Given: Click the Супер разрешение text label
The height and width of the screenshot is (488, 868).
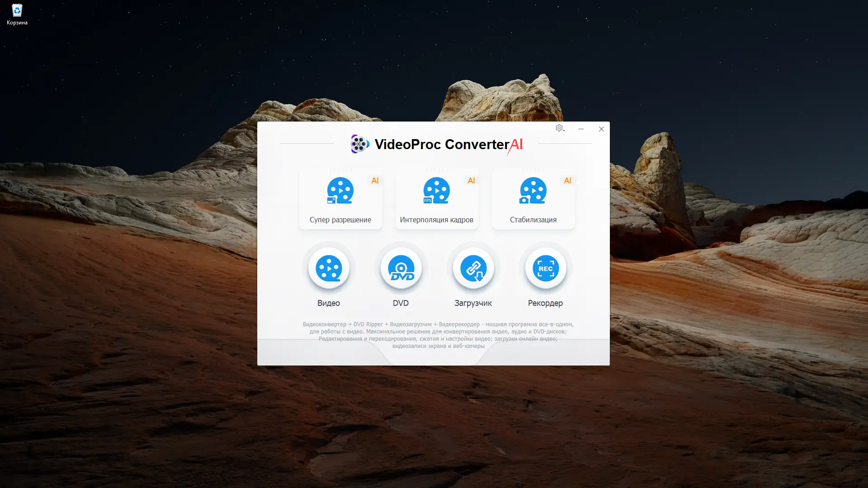Looking at the screenshot, I should [x=340, y=220].
